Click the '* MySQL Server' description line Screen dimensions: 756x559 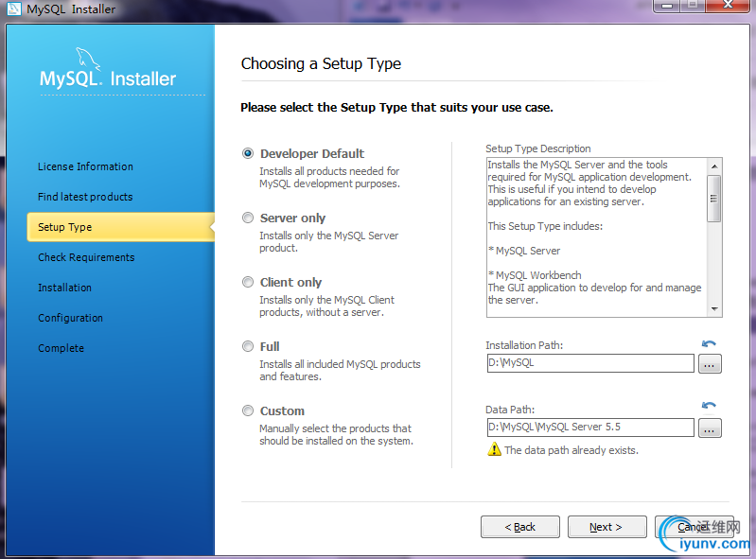click(x=524, y=251)
